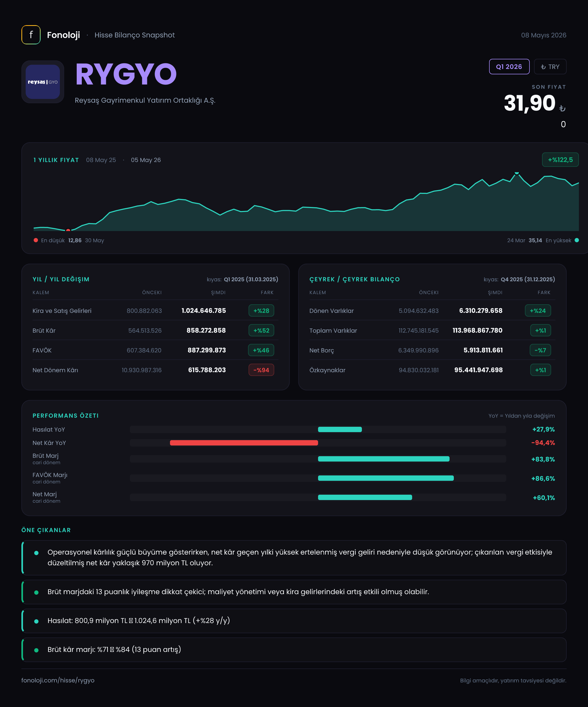Click the +83,8% Brüt Marj value
588x707 pixels.
pyautogui.click(x=543, y=459)
